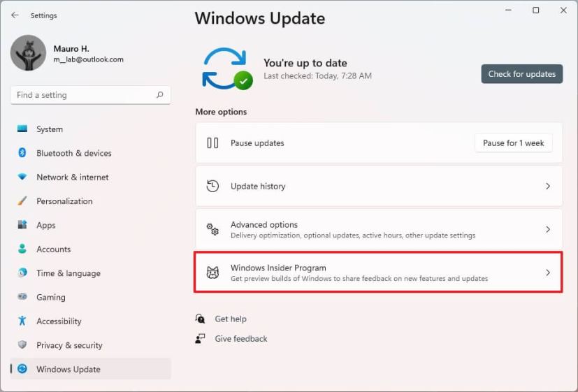Image resolution: width=578 pixels, height=392 pixels.
Task: Click m_lab@outlook.com account email
Action: click(89, 59)
